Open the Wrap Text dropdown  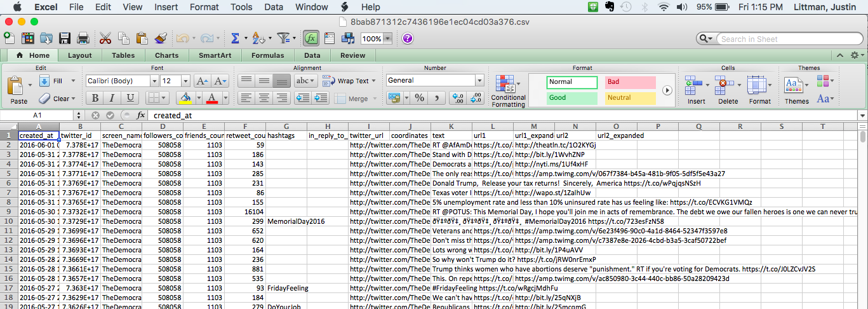coord(375,81)
